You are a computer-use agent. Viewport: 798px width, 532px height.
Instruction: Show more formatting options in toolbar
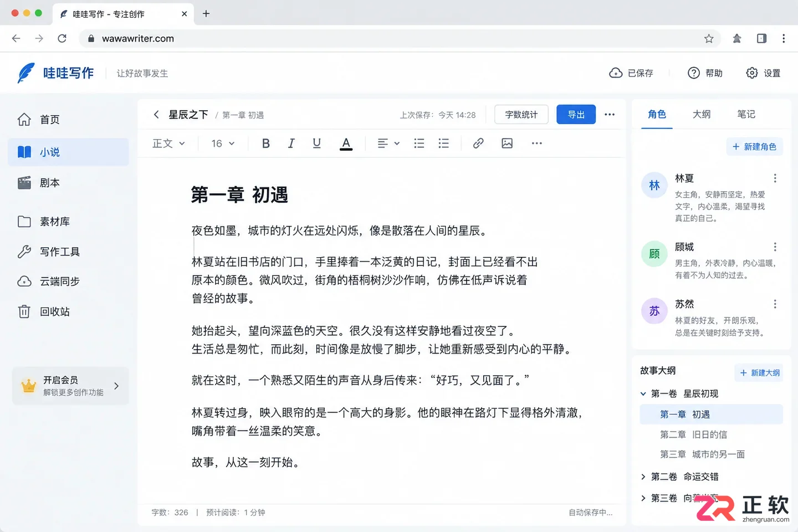tap(536, 144)
